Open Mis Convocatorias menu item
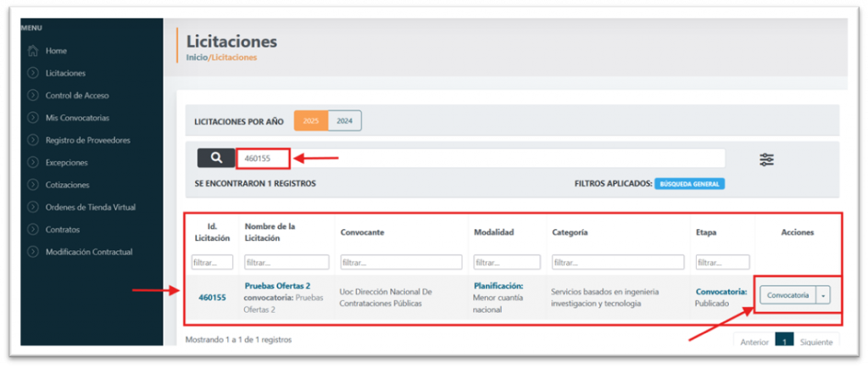Screen dimensions: 868x368 pos(77,118)
